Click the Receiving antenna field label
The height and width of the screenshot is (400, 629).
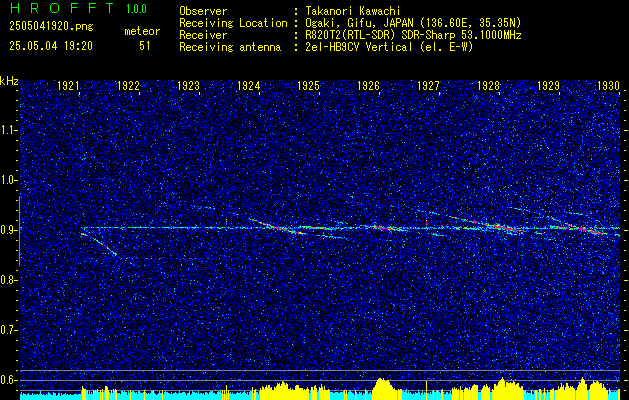click(x=230, y=47)
